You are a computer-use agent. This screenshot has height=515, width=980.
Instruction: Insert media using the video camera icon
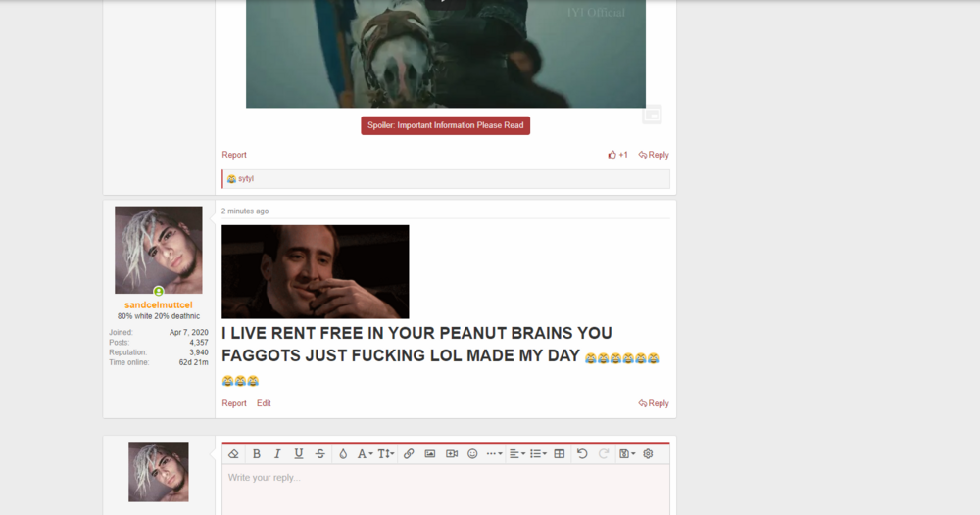[452, 454]
